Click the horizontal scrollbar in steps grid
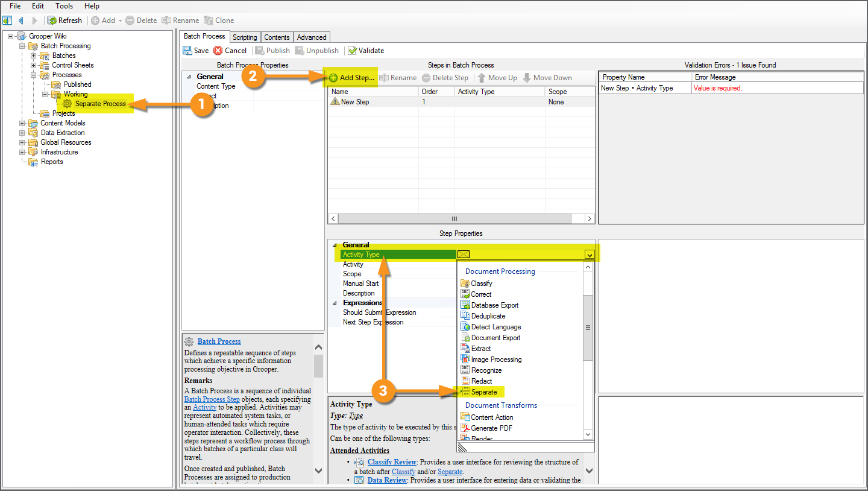The width and height of the screenshot is (868, 491). click(x=456, y=218)
